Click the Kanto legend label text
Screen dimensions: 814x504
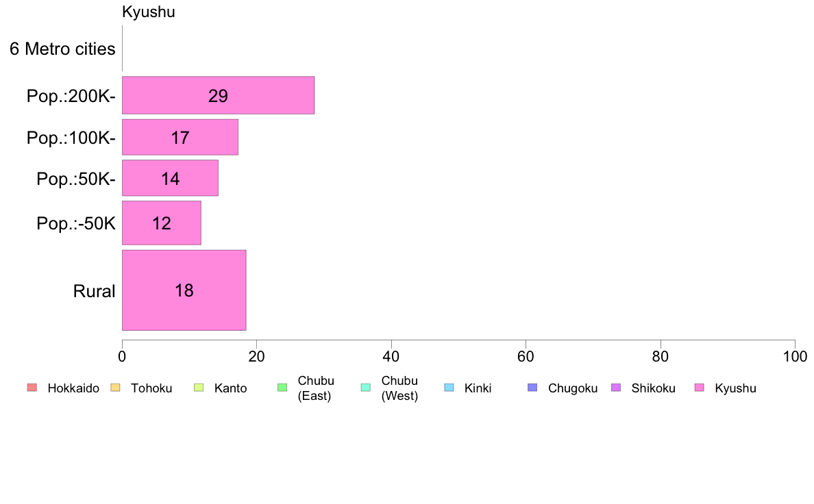coord(230,388)
